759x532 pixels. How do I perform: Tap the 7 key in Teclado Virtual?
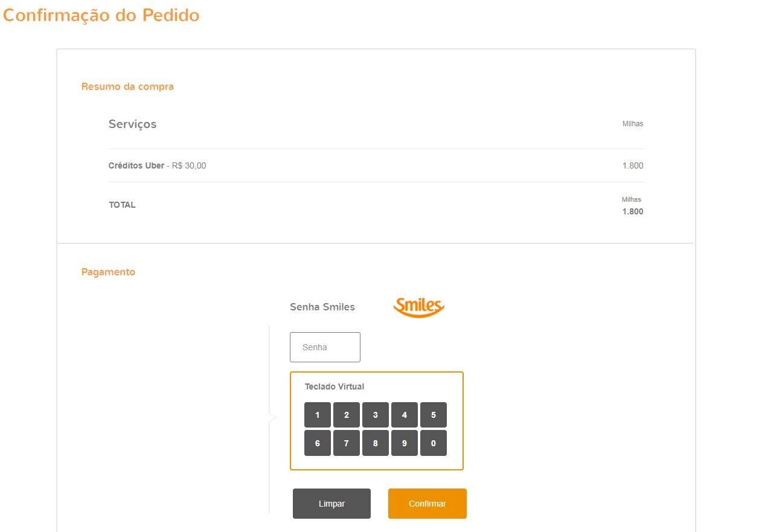[x=347, y=443]
